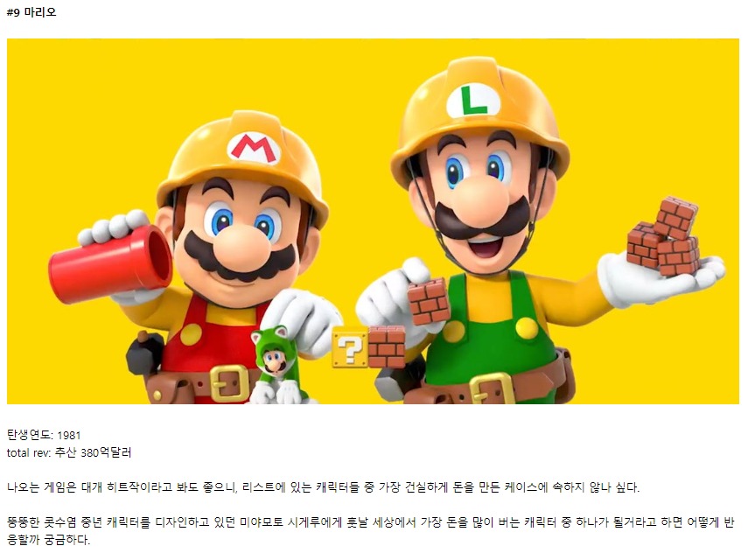Click Mario's face in the image
The height and width of the screenshot is (560, 748).
pyautogui.click(x=239, y=239)
